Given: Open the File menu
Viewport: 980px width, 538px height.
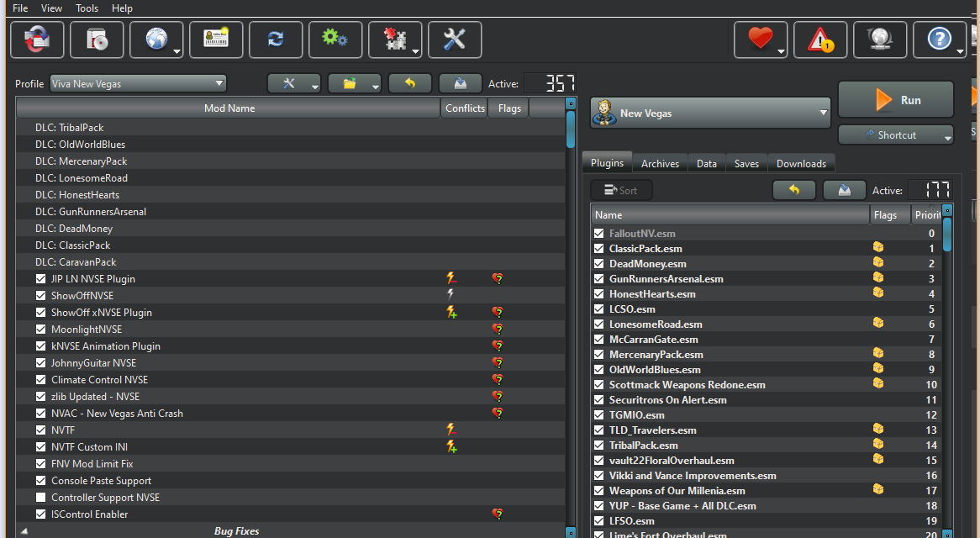Looking at the screenshot, I should (20, 8).
